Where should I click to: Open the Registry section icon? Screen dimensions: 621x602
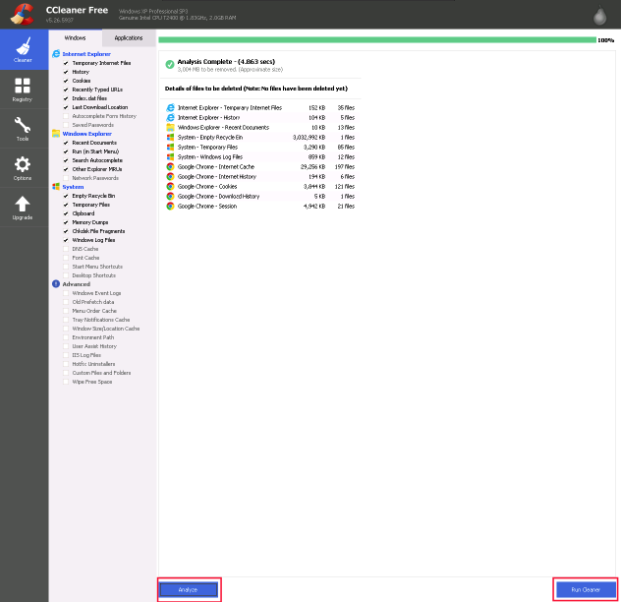coord(22,86)
